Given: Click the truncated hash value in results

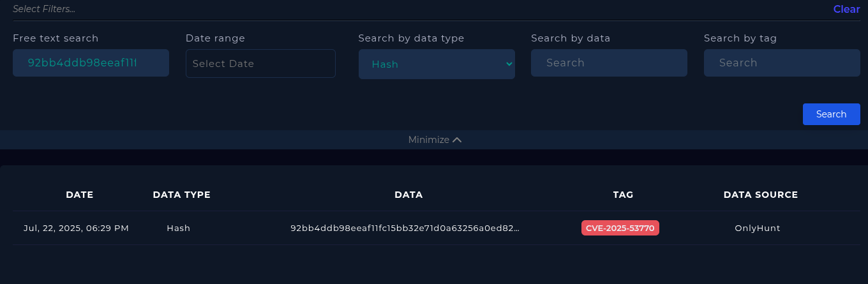Looking at the screenshot, I should click(405, 228).
